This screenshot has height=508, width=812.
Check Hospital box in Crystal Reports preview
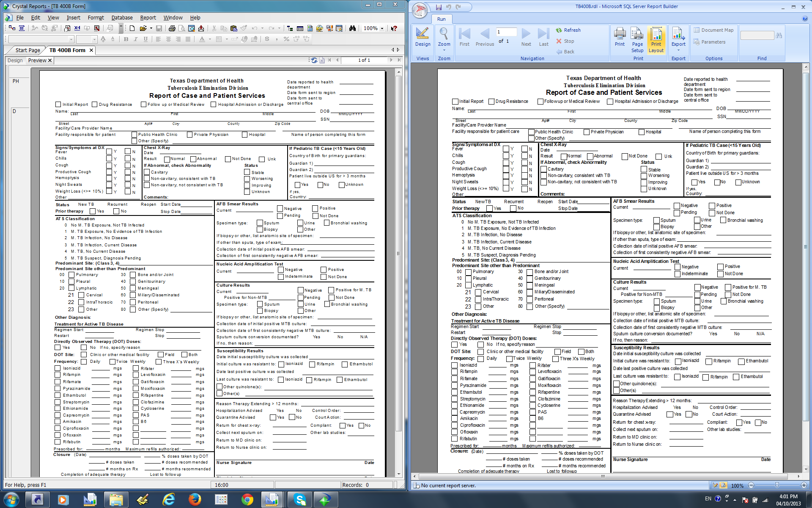(x=244, y=135)
